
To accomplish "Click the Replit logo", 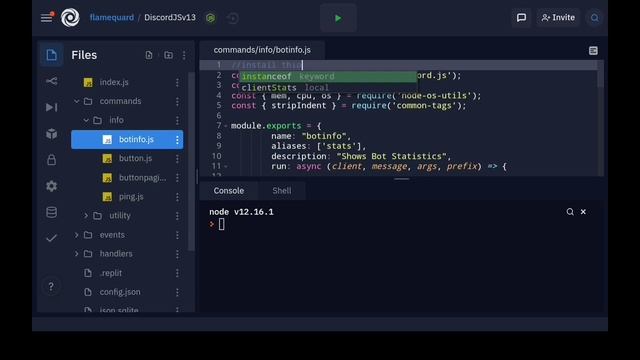I will pyautogui.click(x=70, y=18).
